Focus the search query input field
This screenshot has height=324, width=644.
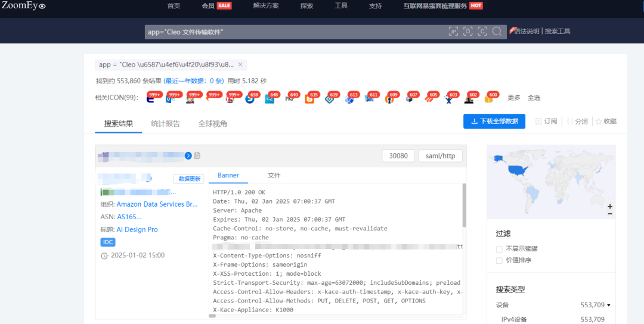296,32
